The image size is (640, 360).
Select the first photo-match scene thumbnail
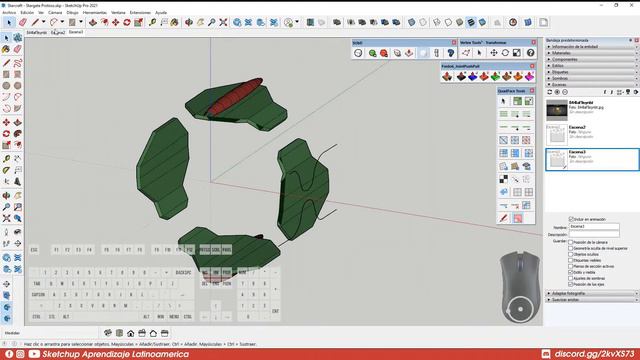coord(557,110)
